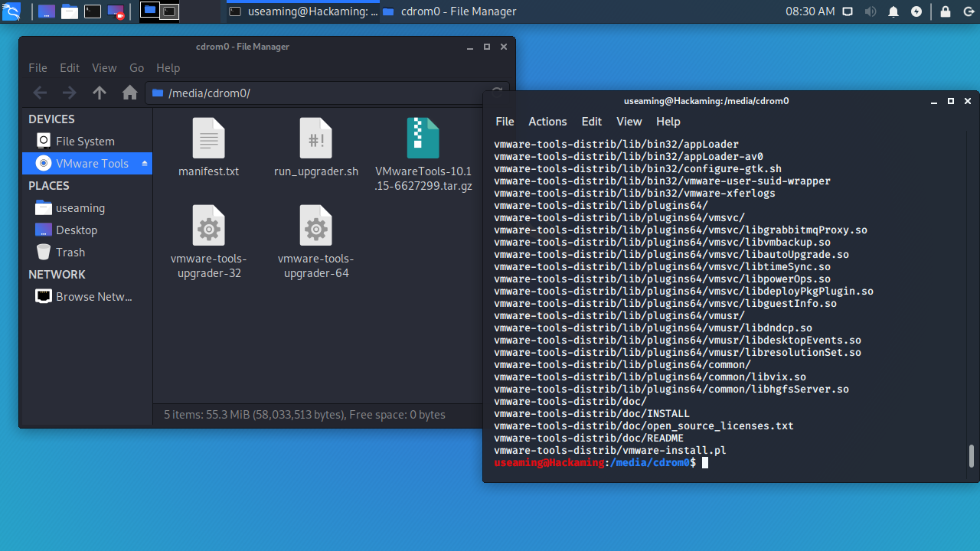Open the View menu in File Manager

(104, 67)
